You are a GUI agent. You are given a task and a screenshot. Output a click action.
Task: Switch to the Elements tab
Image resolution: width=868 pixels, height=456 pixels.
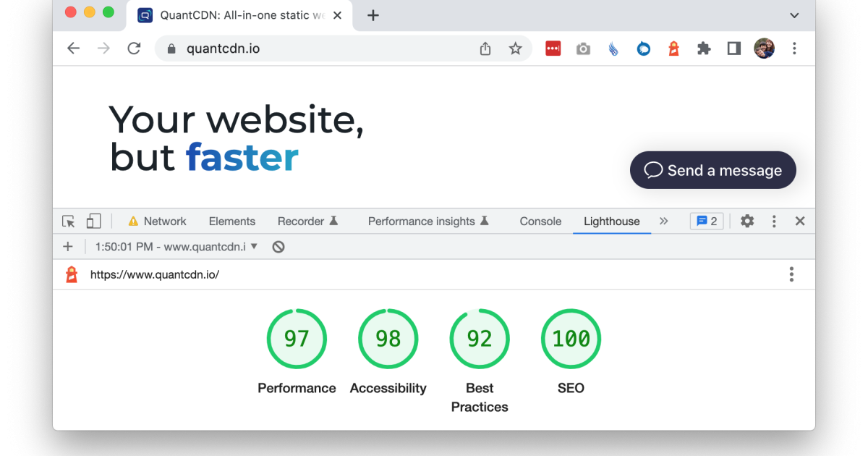point(232,221)
